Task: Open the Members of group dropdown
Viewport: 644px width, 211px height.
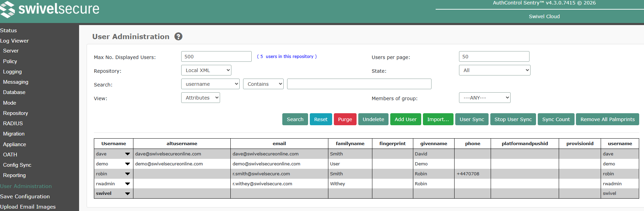Action: pyautogui.click(x=484, y=98)
